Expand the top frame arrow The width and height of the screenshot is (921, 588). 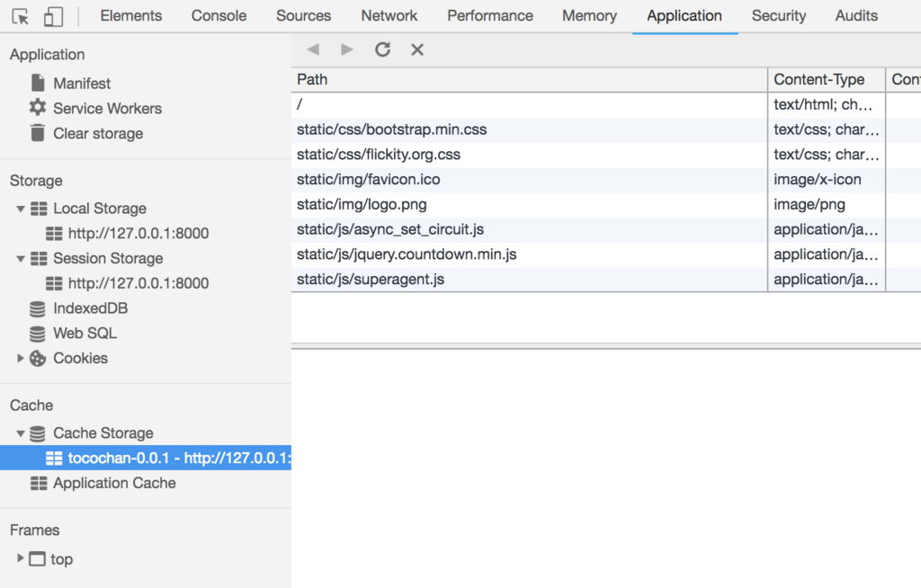pos(20,558)
